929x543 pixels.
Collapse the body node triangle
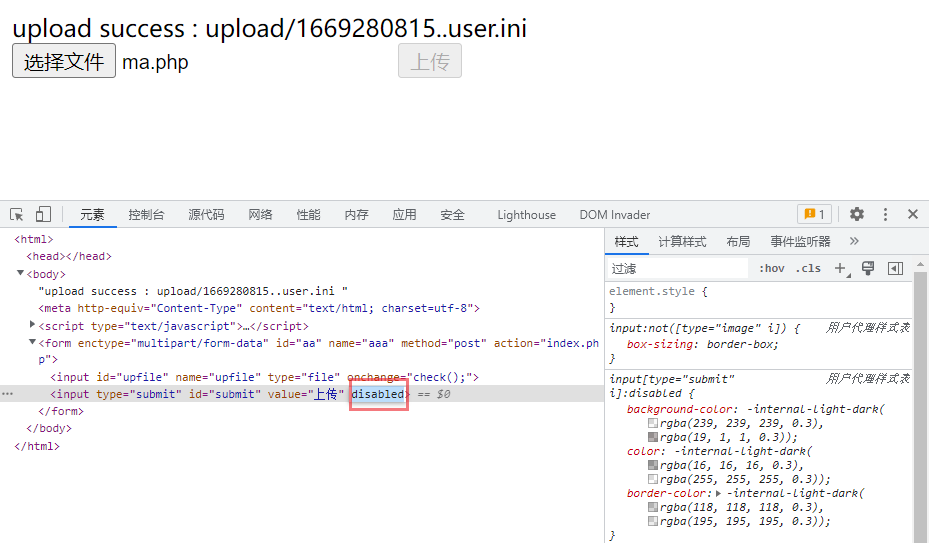click(20, 273)
